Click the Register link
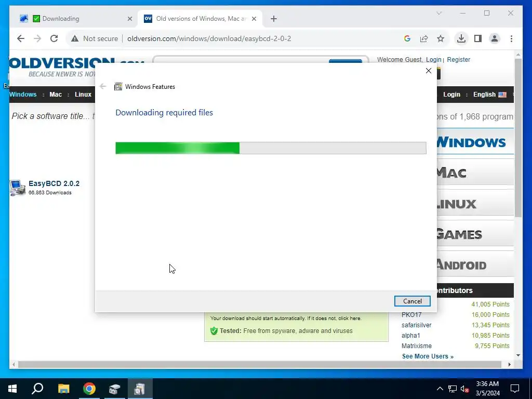Viewport: 532px width, 399px height. tap(458, 60)
